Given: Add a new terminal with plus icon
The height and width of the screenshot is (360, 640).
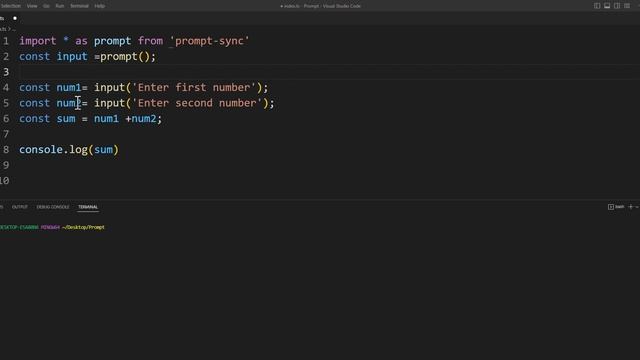Looking at the screenshot, I should pyautogui.click(x=631, y=207).
